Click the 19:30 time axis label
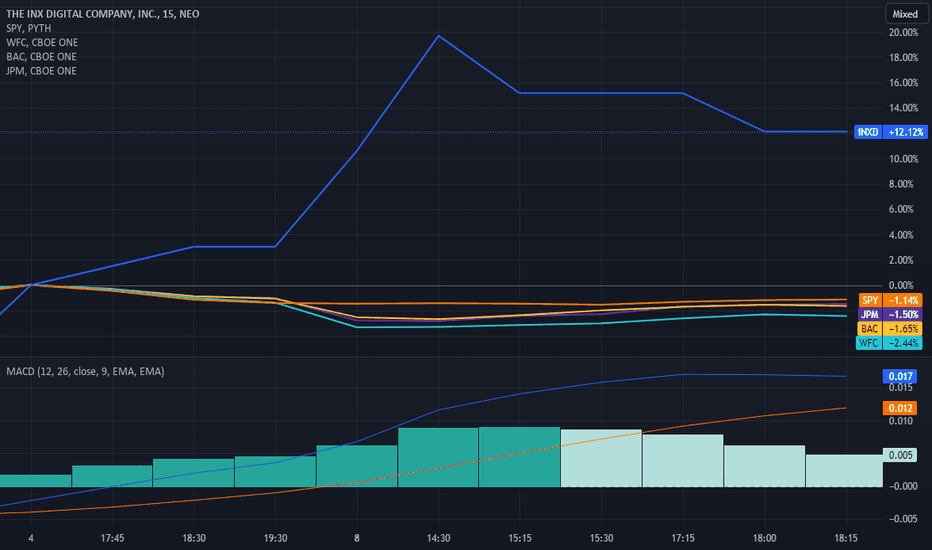Screen dimensions: 932x550 point(275,538)
